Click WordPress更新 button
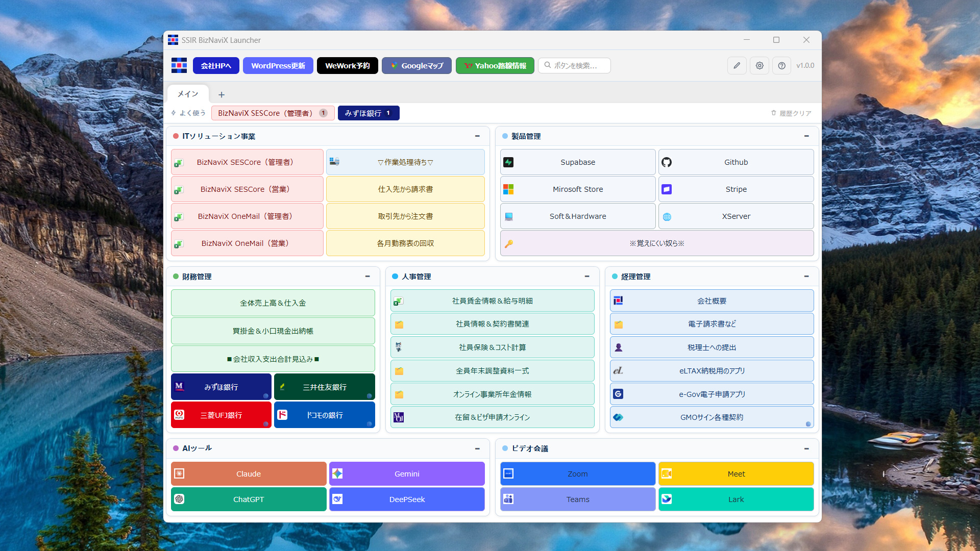The image size is (980, 551). 278,65
